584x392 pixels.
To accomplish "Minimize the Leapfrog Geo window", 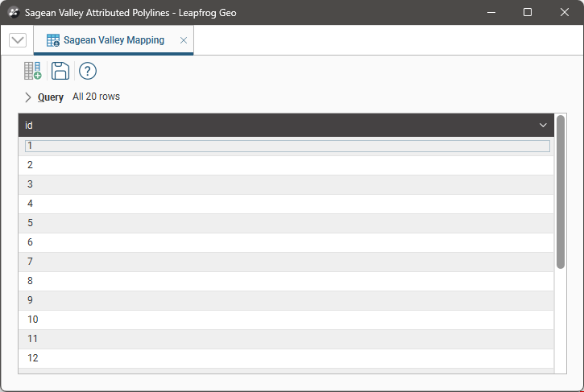I will [x=491, y=12].
